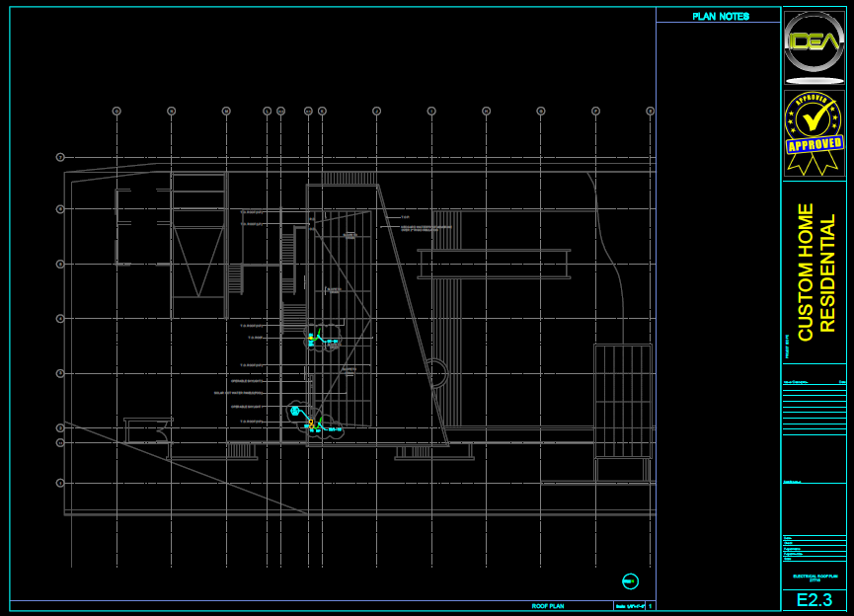Select the yellow APPROVED stamp badge
Screen dimensions: 854x616
815,131
